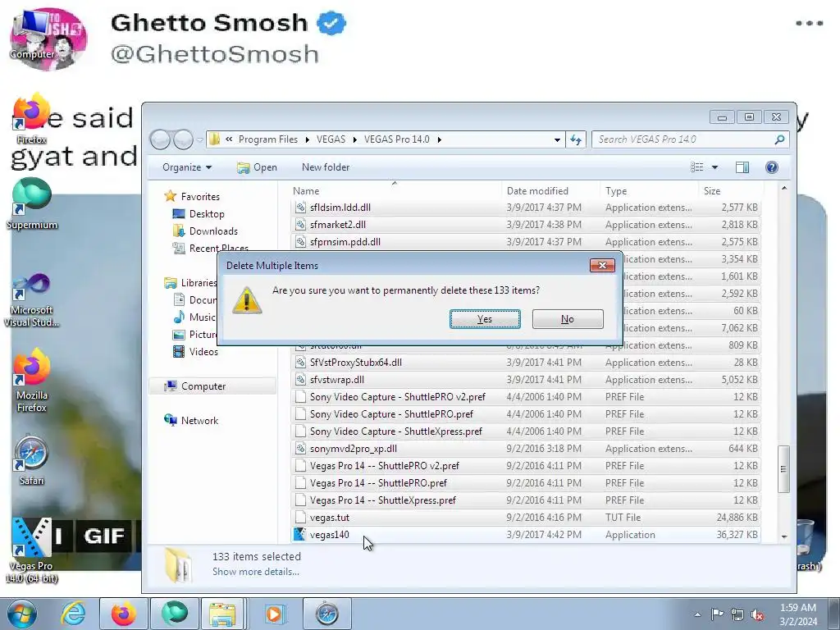Click the Back navigation button in Explorer

click(160, 139)
